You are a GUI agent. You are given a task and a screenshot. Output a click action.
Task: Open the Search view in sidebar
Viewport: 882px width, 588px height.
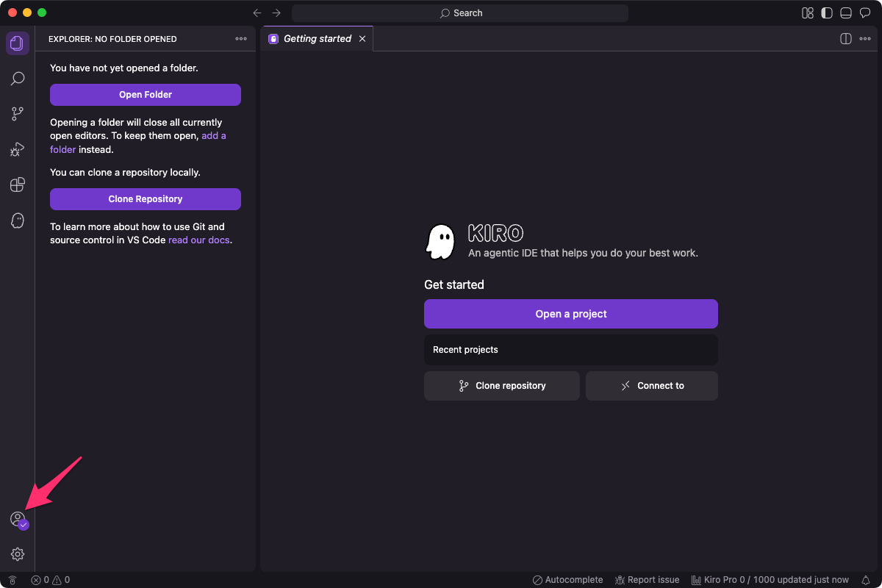(18, 79)
